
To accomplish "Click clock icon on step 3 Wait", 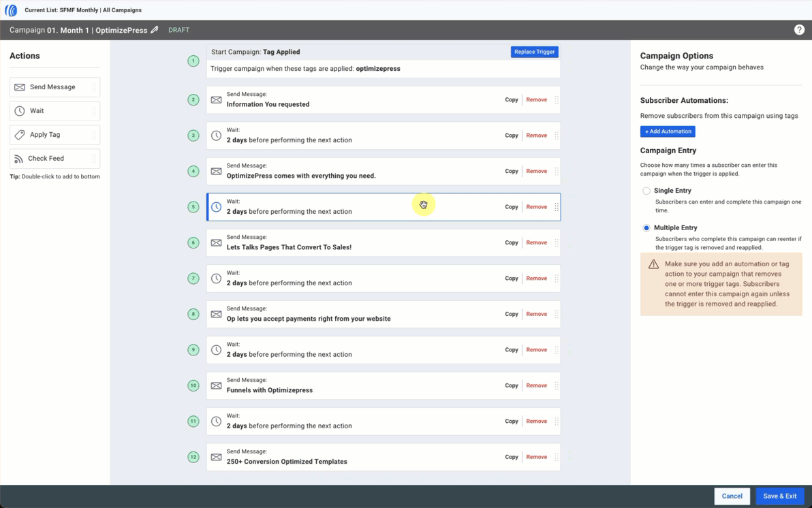I will pyautogui.click(x=217, y=136).
